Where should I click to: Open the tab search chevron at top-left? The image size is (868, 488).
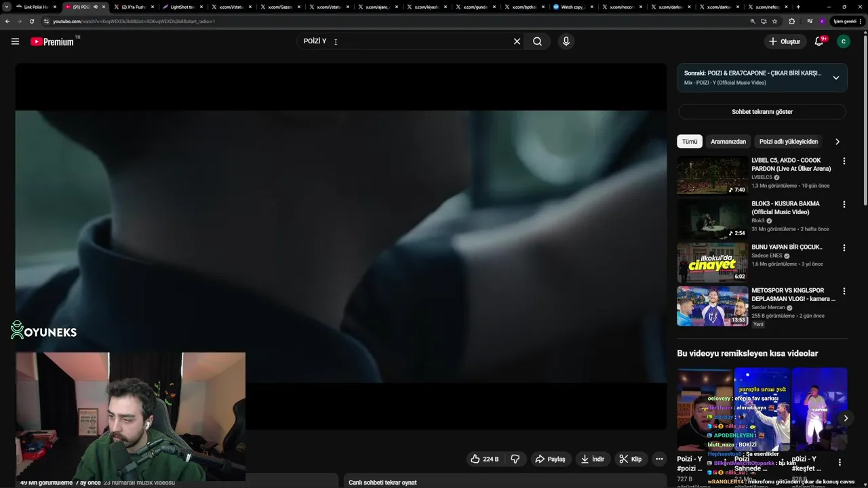pyautogui.click(x=7, y=7)
